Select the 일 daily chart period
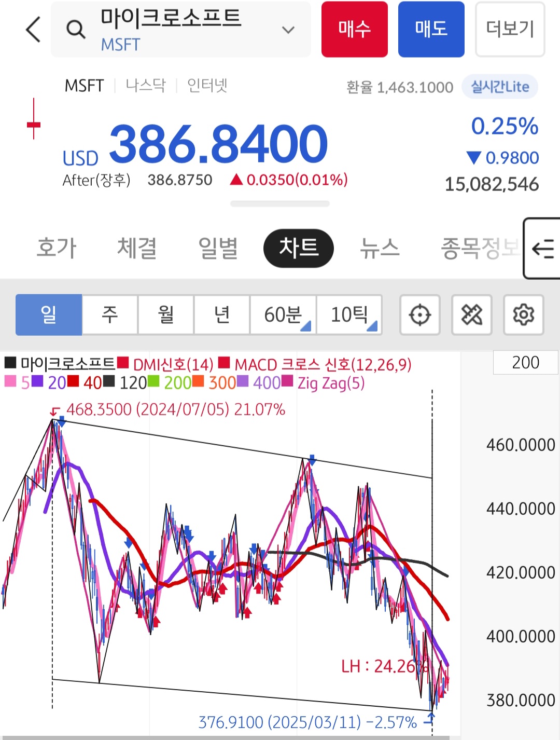The image size is (560, 740). tap(49, 314)
